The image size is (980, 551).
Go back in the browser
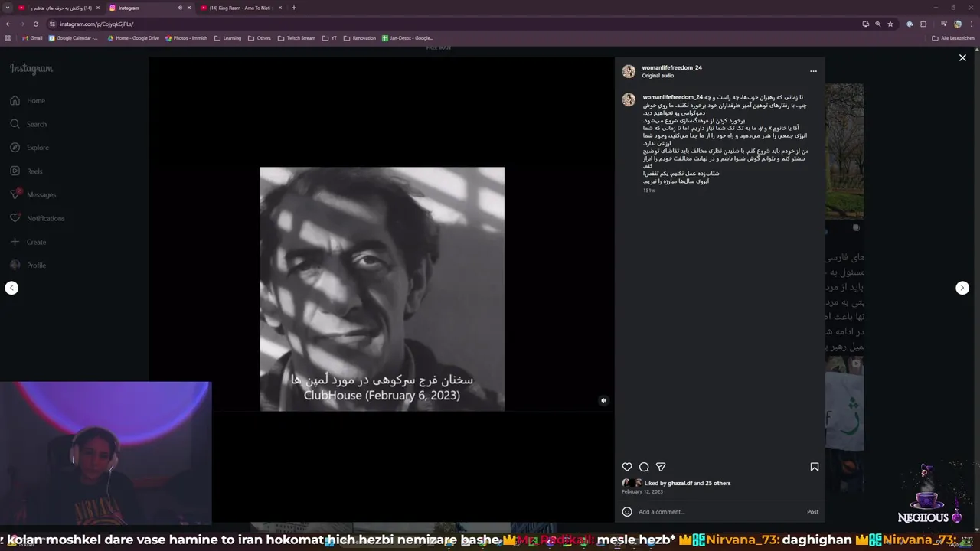(8, 24)
